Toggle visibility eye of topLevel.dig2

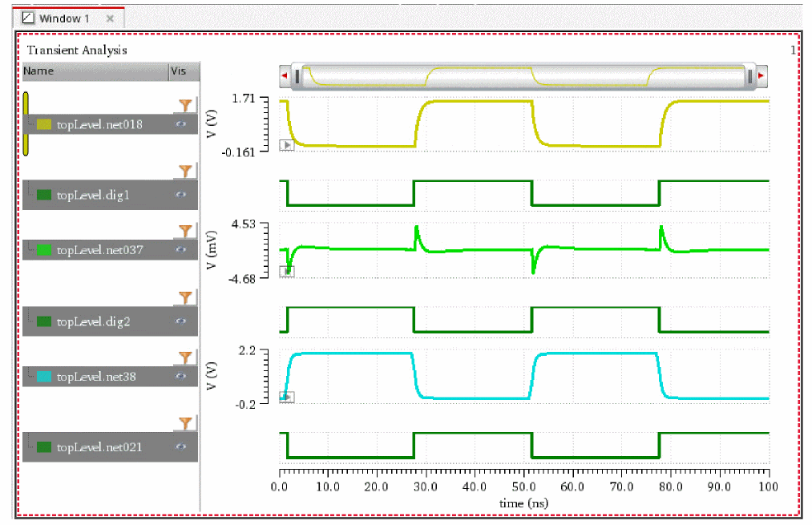(180, 321)
